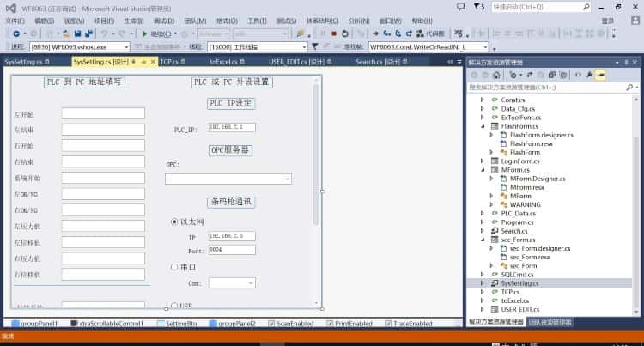644x346 pixels.
Task: Collapse the FlashForm.cs tree node
Action: [483, 126]
